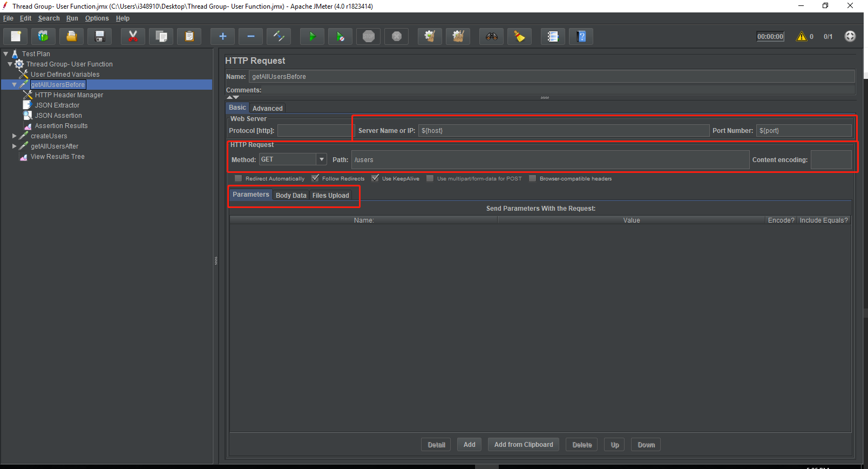Switch to the Files Upload tab
868x469 pixels.
pyautogui.click(x=330, y=195)
